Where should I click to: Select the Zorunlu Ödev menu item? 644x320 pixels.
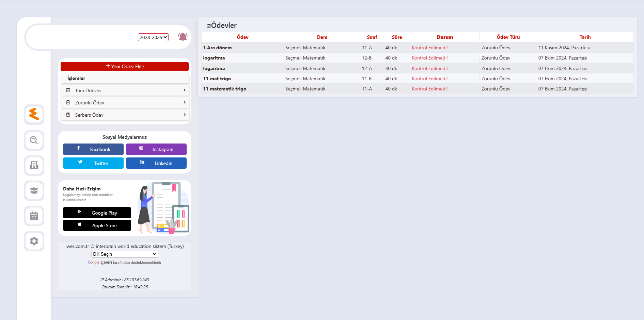[125, 102]
